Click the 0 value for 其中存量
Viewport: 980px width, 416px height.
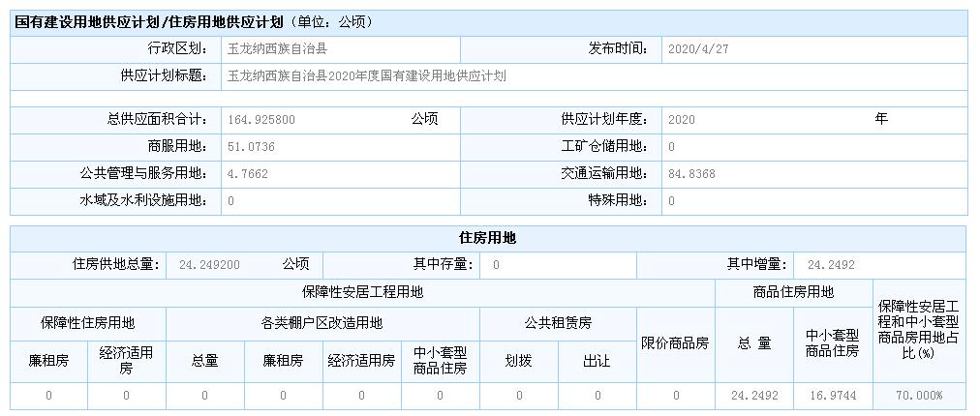pos(496,265)
